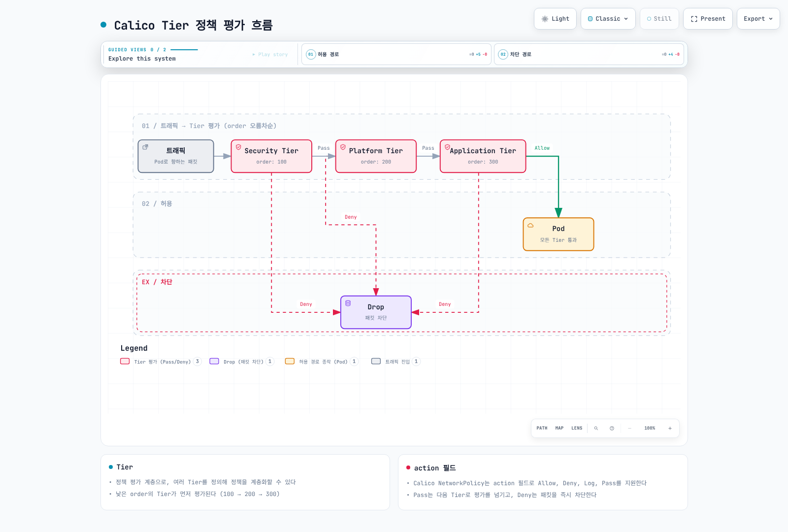The image size is (788, 532).
Task: Click shield icon on Platform Tier
Action: (343, 147)
